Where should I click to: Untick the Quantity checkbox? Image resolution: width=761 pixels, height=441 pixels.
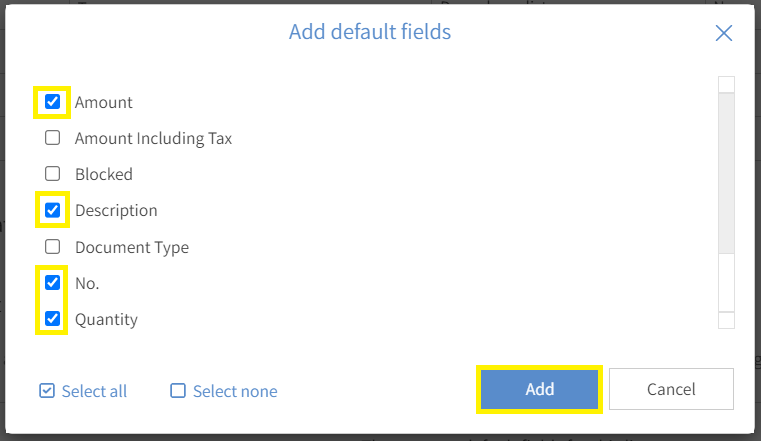[x=52, y=319]
